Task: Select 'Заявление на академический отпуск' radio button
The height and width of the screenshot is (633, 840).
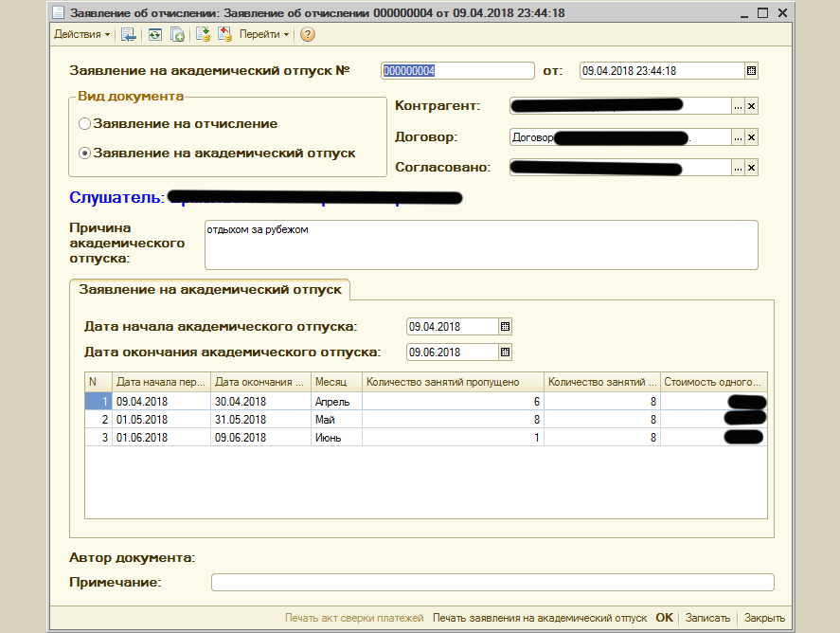Action: pyautogui.click(x=85, y=153)
